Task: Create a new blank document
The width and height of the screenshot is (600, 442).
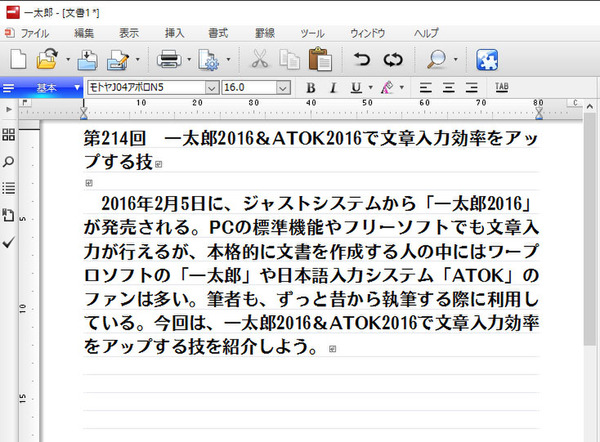Action: click(18, 59)
